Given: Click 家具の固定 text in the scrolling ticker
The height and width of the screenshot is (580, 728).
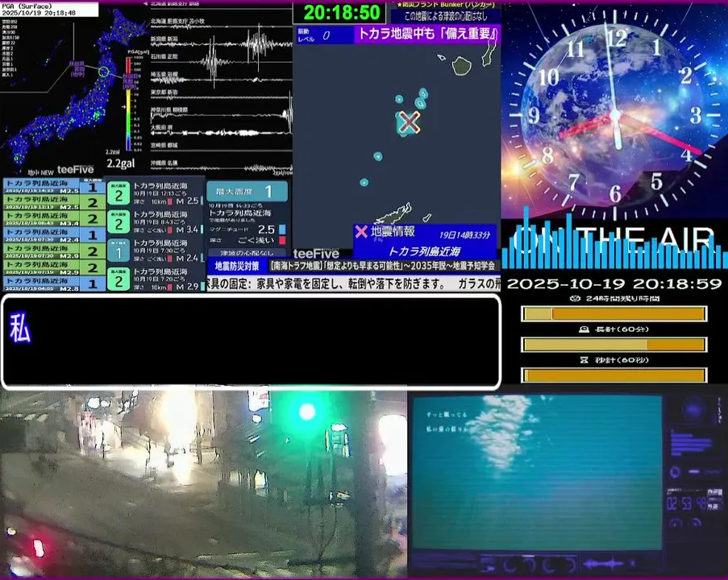Looking at the screenshot, I should click(x=228, y=284).
